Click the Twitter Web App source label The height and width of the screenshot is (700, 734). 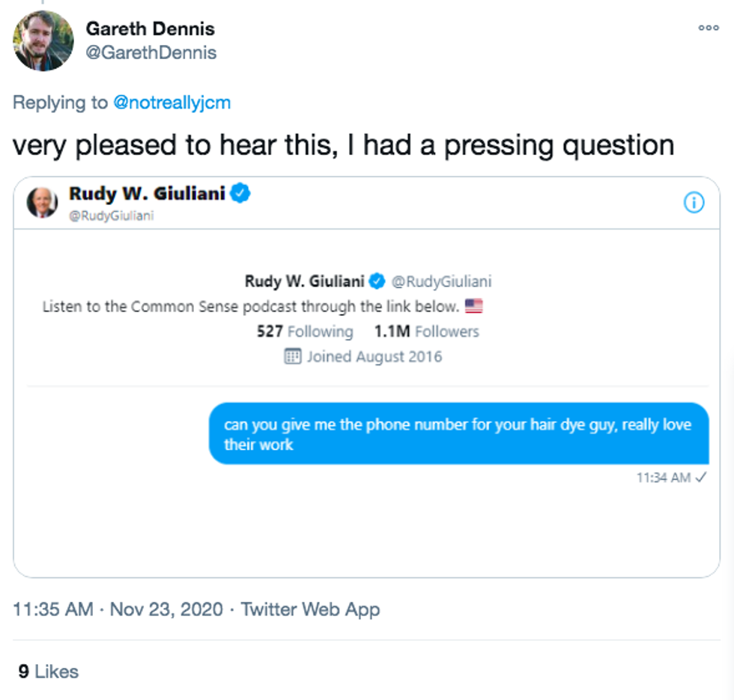(310, 609)
